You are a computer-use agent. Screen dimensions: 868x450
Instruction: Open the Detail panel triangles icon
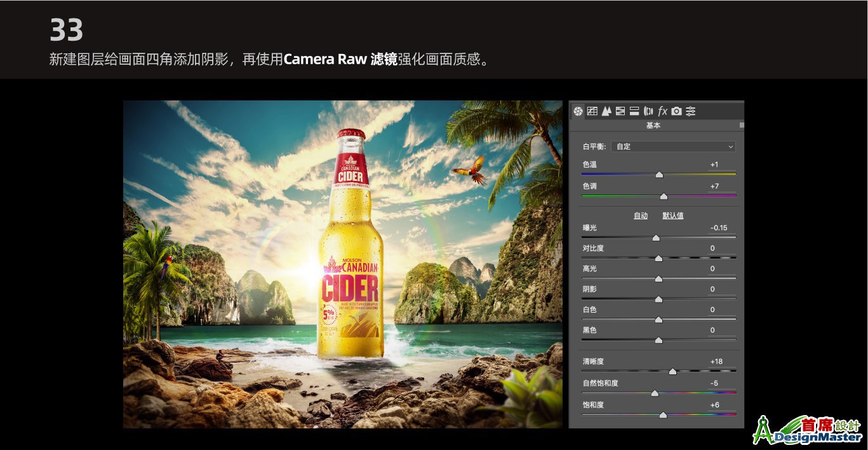[606, 111]
